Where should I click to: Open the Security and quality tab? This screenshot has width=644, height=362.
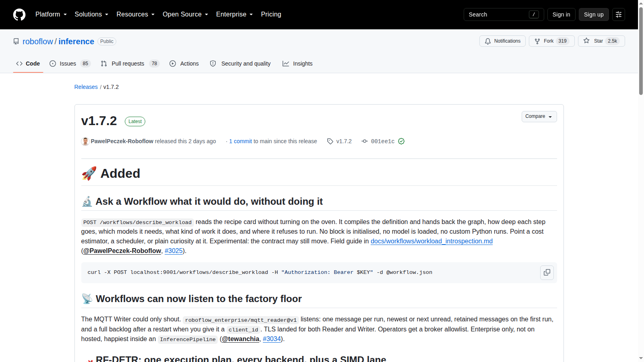(x=240, y=64)
